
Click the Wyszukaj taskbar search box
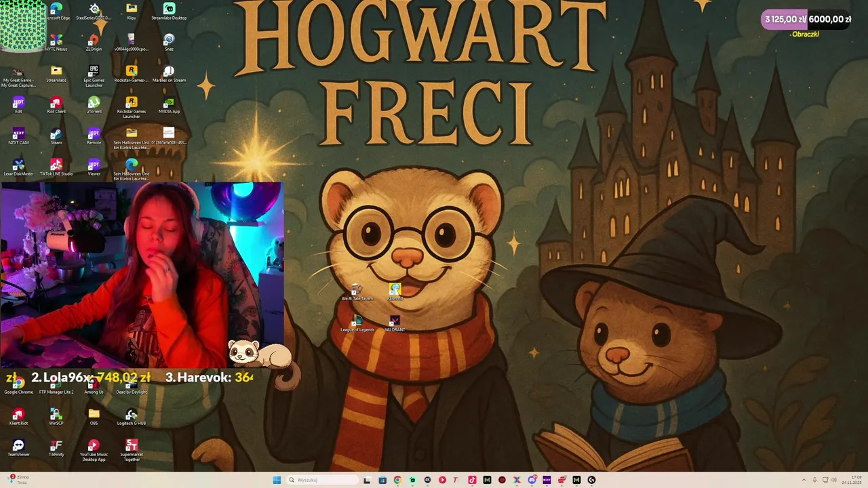tap(322, 480)
